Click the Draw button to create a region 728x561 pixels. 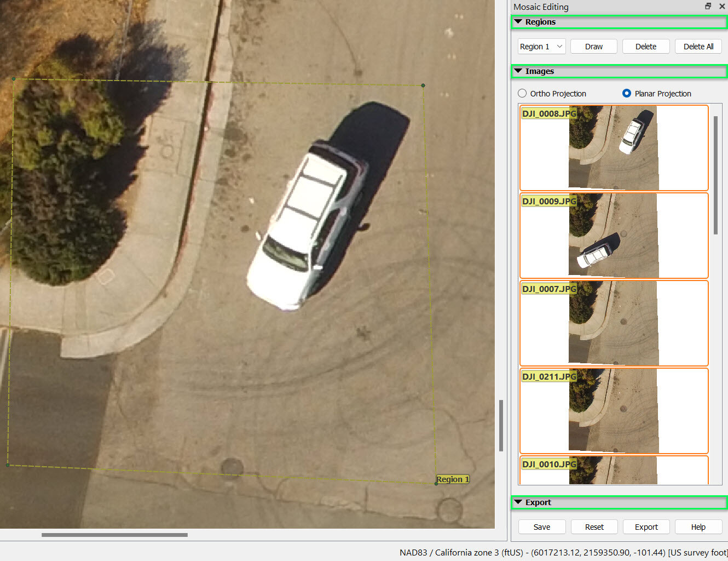tap(593, 46)
